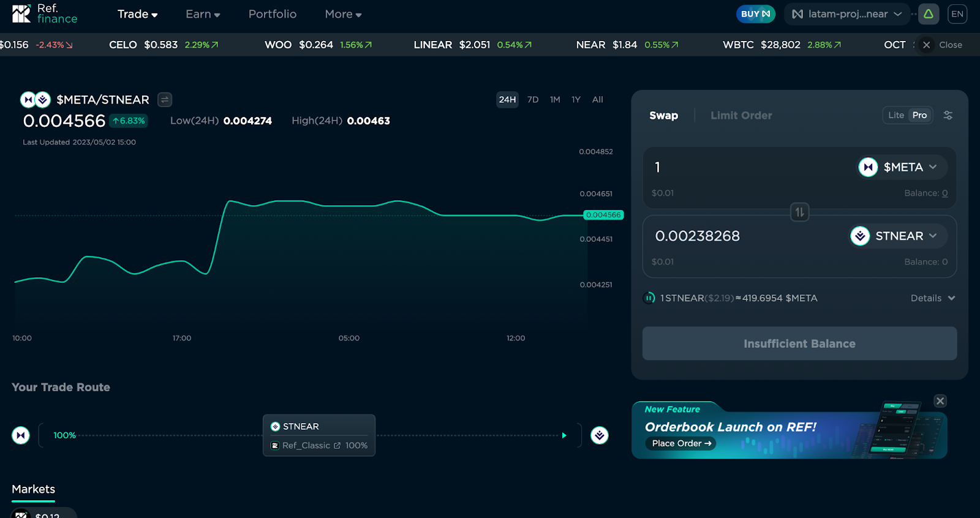
Task: Click the Insufficient Balance button
Action: [x=799, y=343]
